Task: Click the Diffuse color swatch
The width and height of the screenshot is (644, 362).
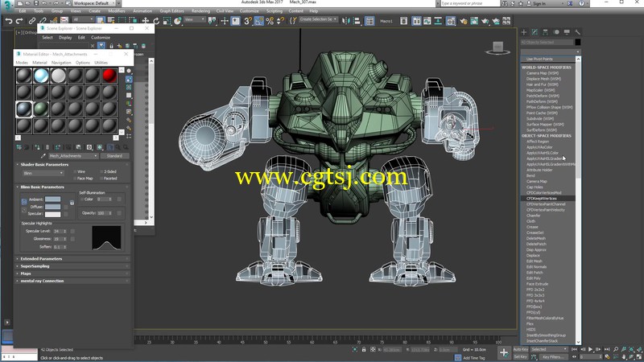Action: point(52,207)
